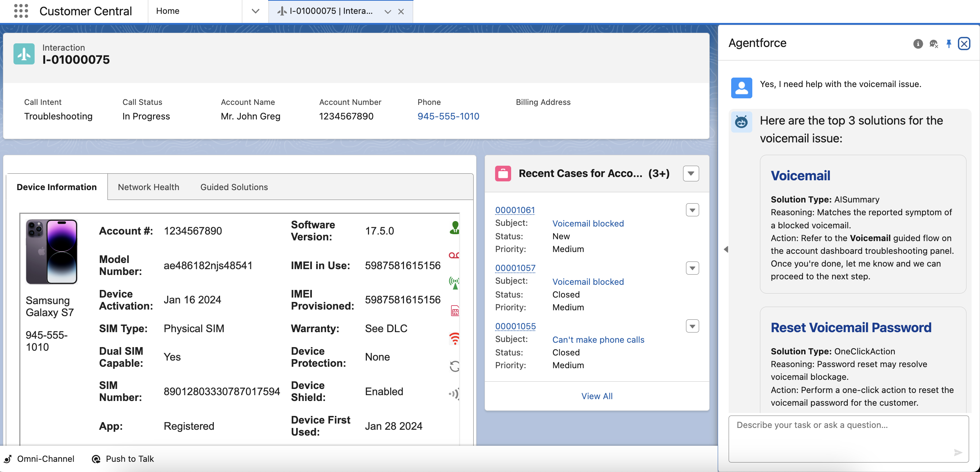Click the green cell tower signal icon
Image resolution: width=980 pixels, height=472 pixels.
[x=454, y=283]
